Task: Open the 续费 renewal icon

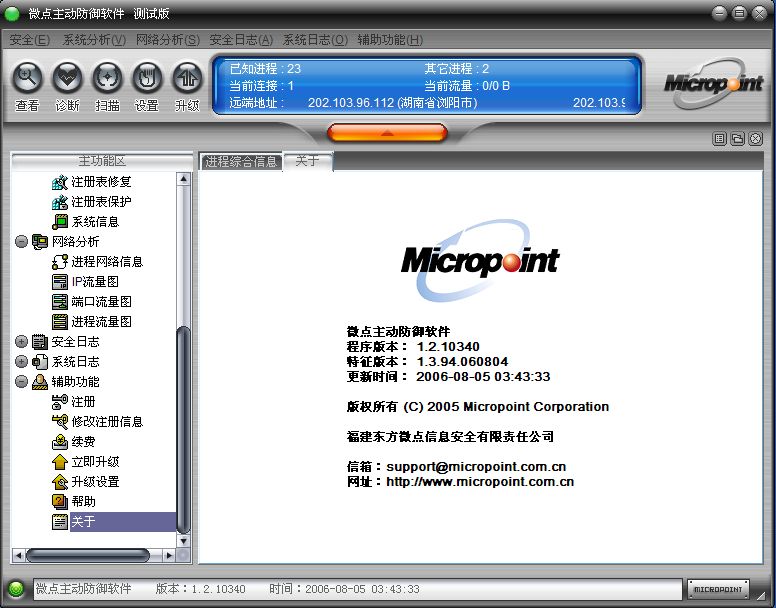Action: coord(59,442)
